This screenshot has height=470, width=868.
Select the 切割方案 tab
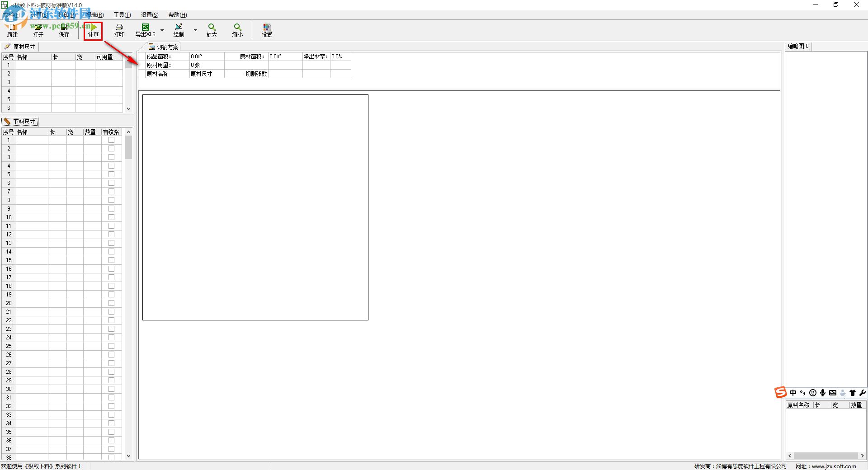[x=164, y=47]
